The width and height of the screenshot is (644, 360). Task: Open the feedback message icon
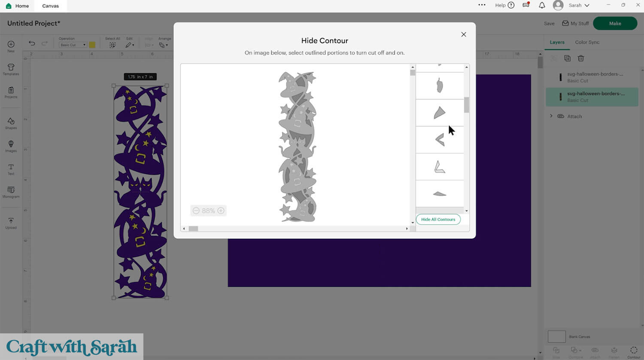click(526, 5)
